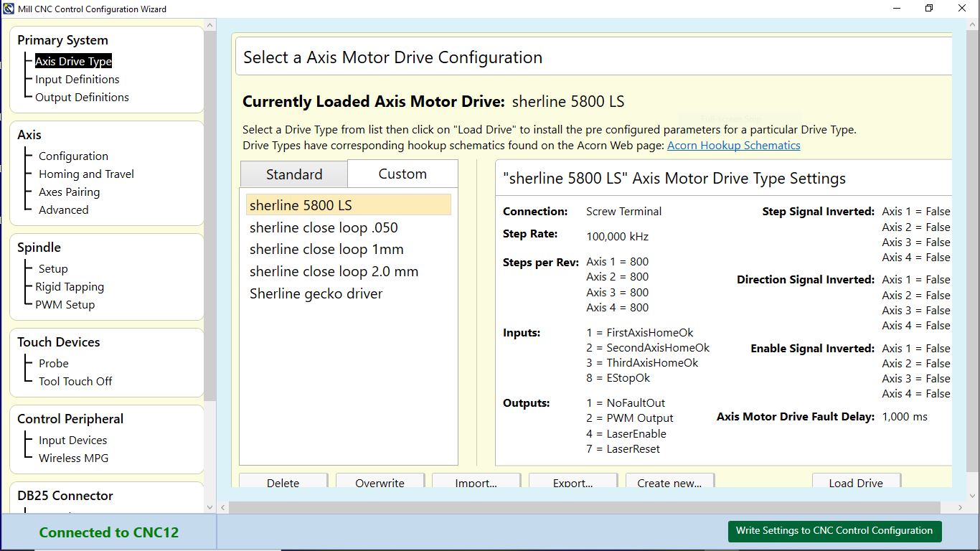Click the Import... button

476,481
